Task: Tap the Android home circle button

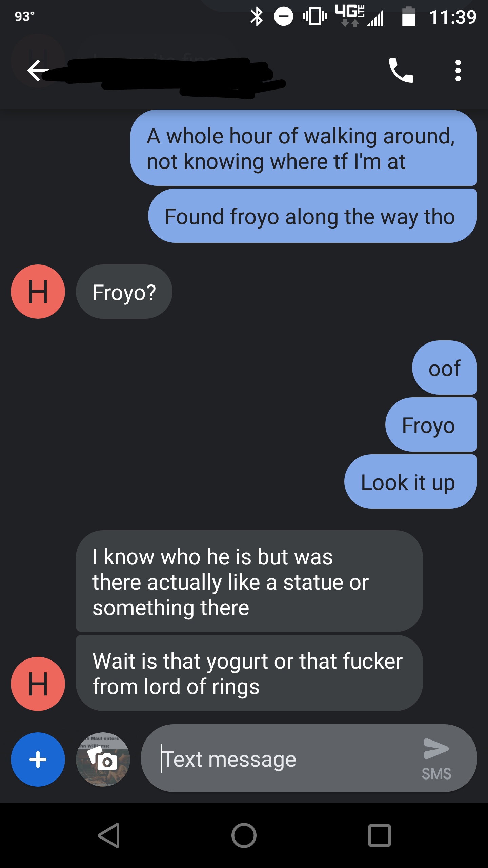Action: (x=244, y=835)
